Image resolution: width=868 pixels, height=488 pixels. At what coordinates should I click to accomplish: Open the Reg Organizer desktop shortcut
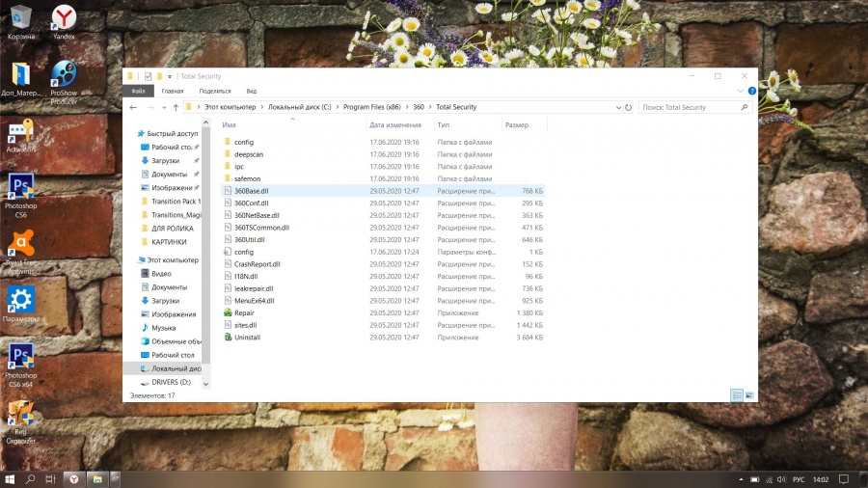click(21, 422)
